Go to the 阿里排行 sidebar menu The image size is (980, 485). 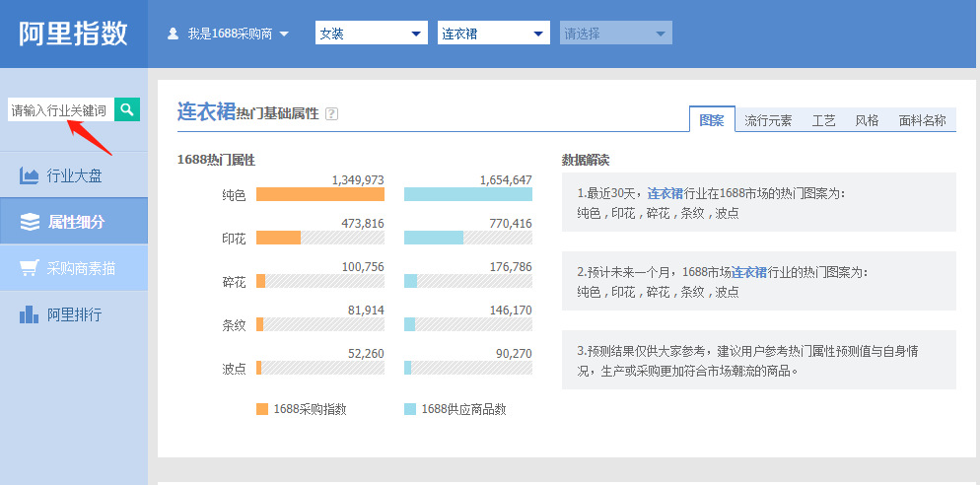tap(74, 314)
